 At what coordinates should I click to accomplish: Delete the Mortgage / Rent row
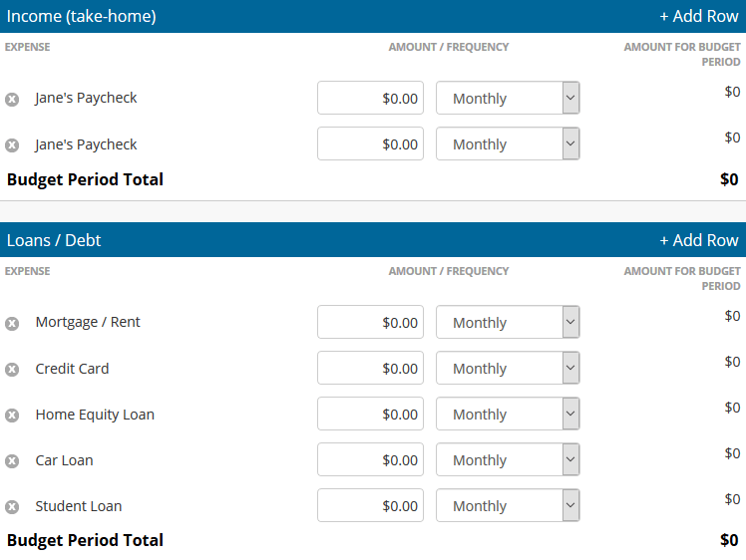(12, 324)
